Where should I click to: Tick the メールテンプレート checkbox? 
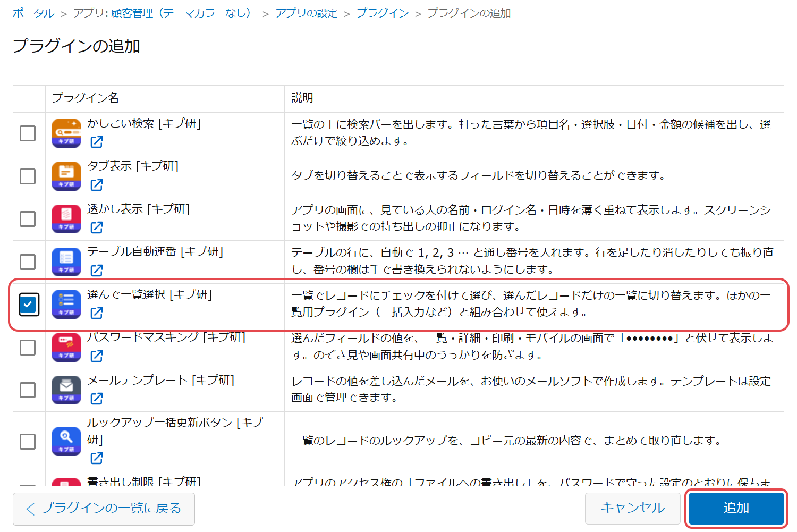[28, 390]
